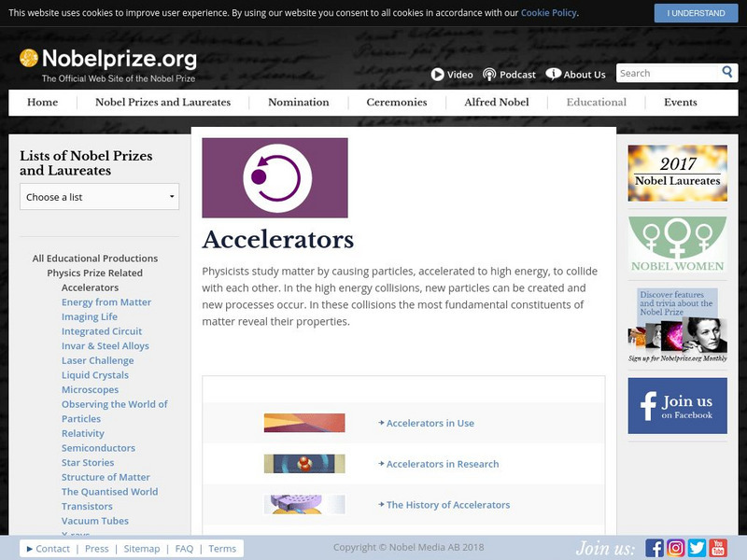Open the Educational menu

(x=597, y=103)
